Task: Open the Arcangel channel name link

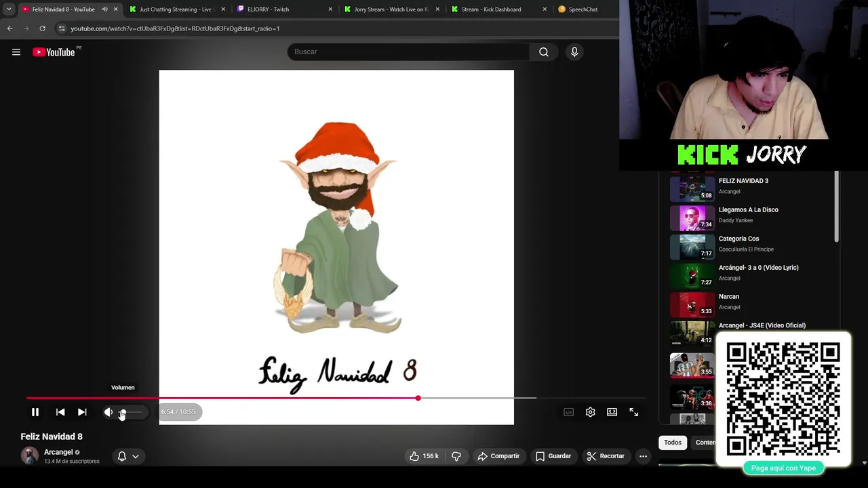Action: click(58, 452)
